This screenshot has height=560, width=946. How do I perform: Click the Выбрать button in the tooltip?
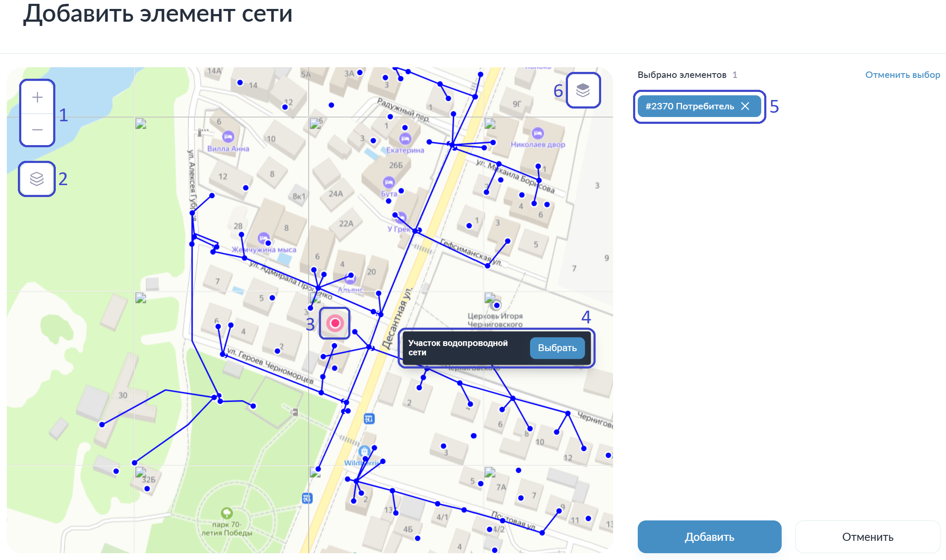[557, 348]
